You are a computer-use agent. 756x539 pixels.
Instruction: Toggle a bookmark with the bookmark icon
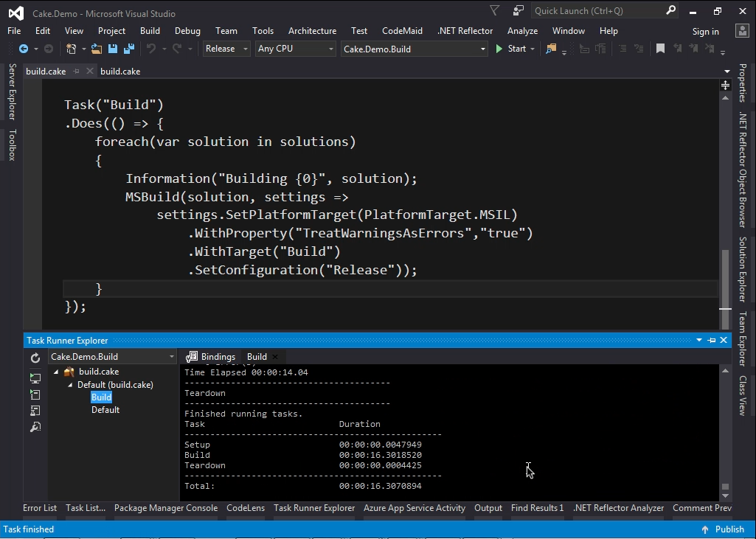pos(661,49)
